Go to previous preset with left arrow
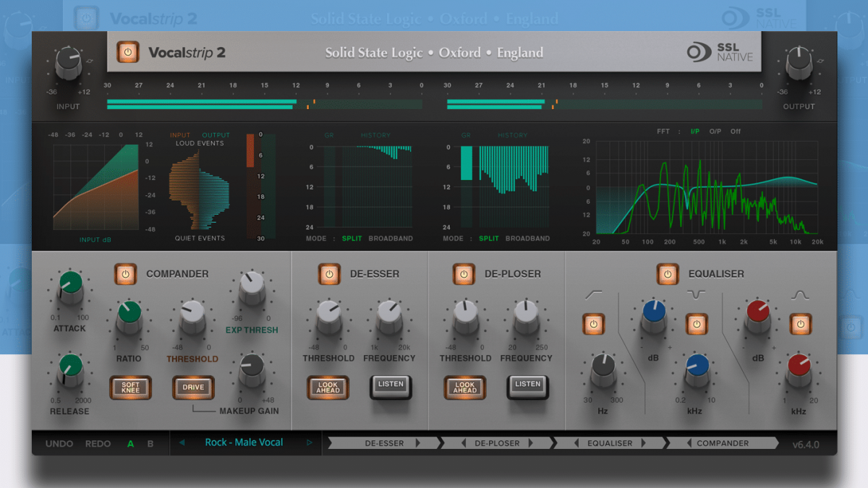The image size is (868, 488). pos(182,442)
